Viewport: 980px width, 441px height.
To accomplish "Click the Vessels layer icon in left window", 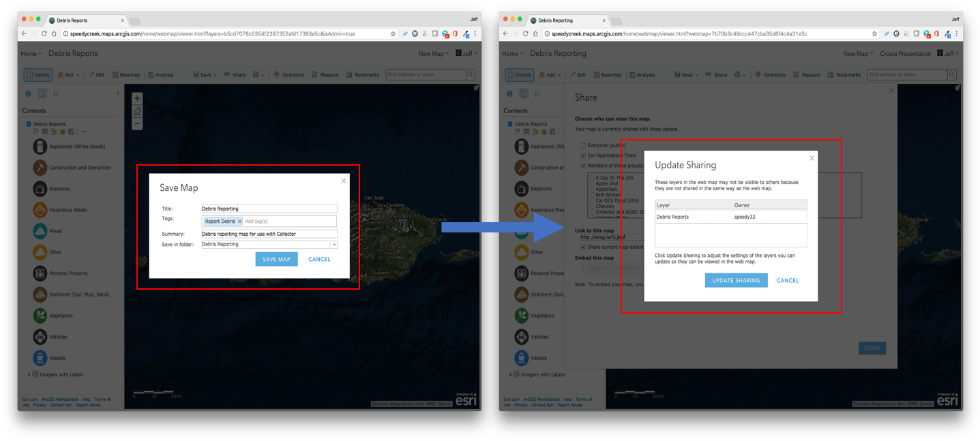I will pos(40,357).
